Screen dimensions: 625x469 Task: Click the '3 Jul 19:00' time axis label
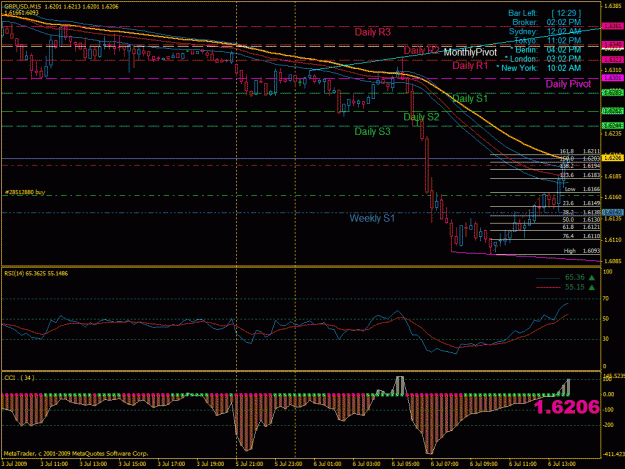[210, 464]
